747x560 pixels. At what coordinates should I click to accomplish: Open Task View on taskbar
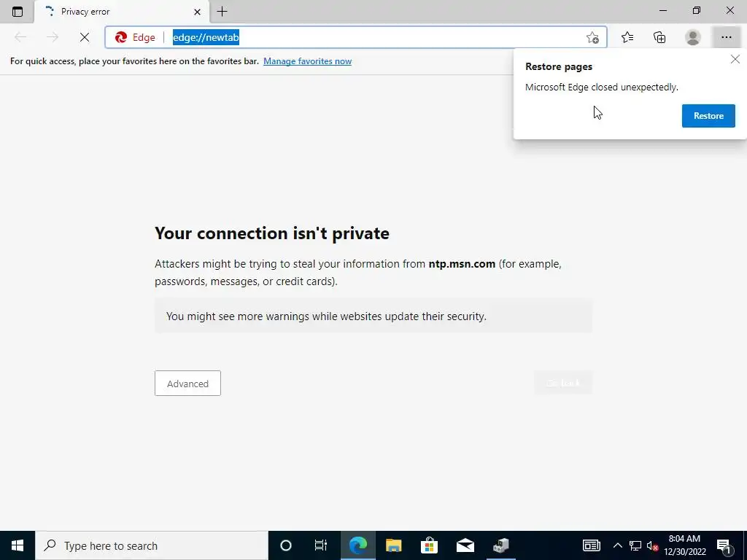[x=321, y=545]
